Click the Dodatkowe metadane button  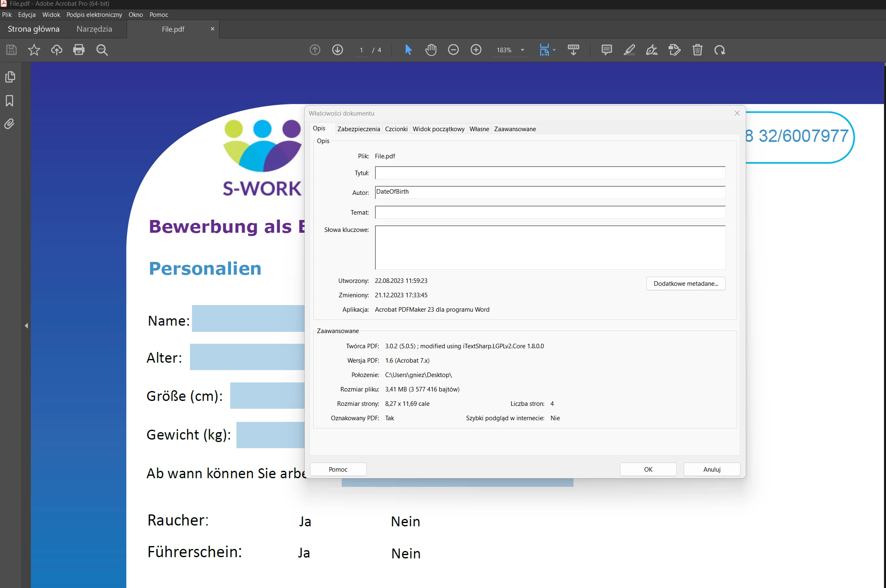coord(685,283)
